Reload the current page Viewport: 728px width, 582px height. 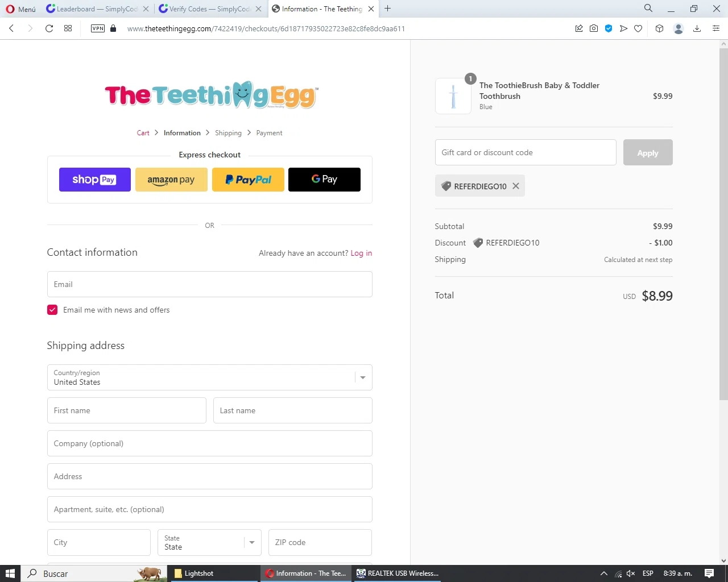(49, 28)
